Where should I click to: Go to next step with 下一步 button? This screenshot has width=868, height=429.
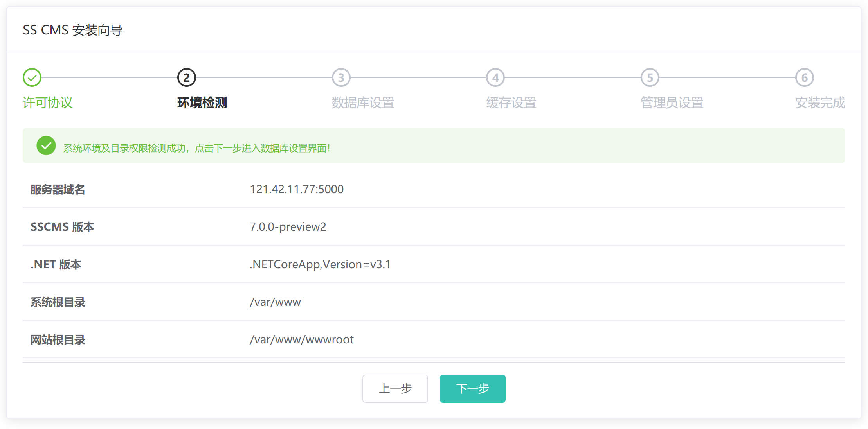(472, 388)
